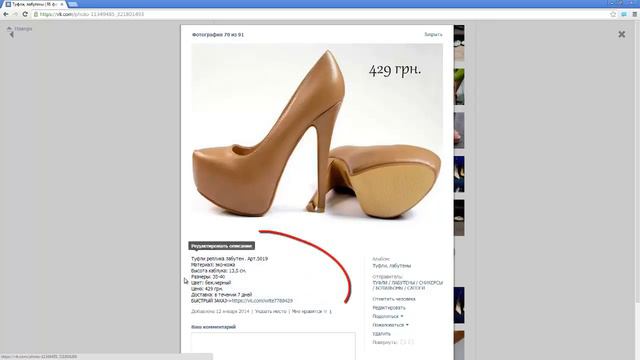Open the sender group link ТУФЛИ / ЛАБУТЕНЫ
640x360 pixels.
coord(407,285)
